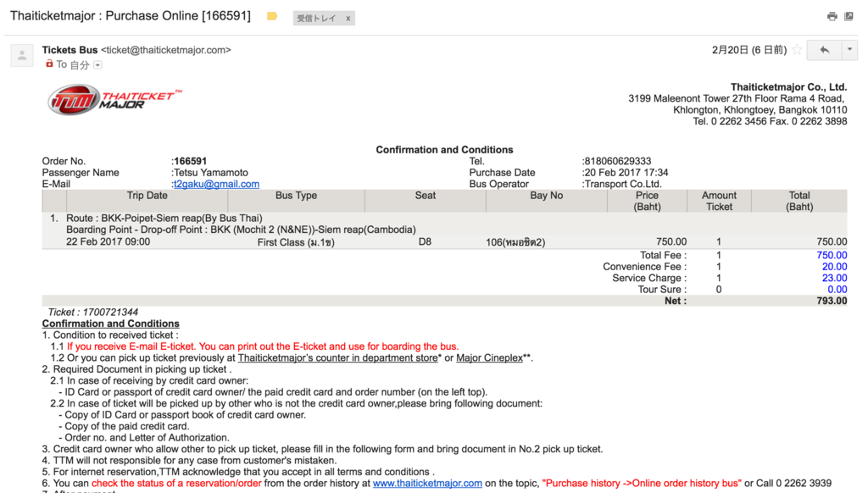Click seat value D8
868x493 pixels.
pos(425,241)
